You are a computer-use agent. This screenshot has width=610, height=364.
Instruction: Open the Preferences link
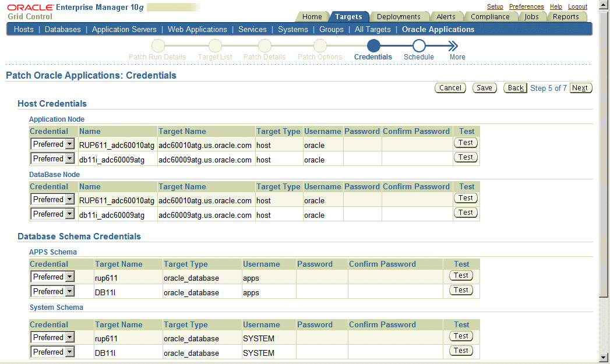(x=526, y=6)
